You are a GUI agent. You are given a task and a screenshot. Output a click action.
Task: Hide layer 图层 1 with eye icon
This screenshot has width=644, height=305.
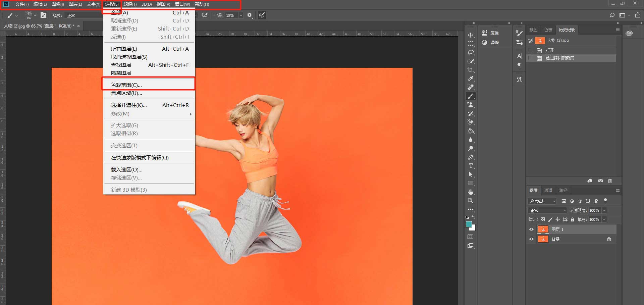[x=531, y=230]
